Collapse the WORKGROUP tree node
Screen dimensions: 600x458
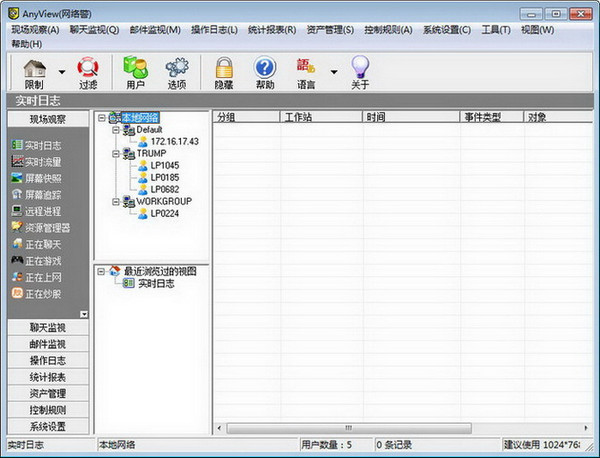[x=116, y=201]
